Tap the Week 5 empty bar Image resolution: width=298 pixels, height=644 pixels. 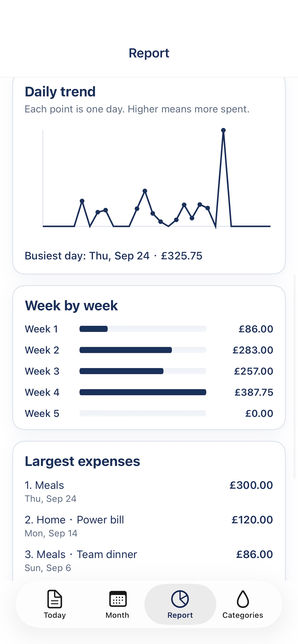(x=143, y=413)
